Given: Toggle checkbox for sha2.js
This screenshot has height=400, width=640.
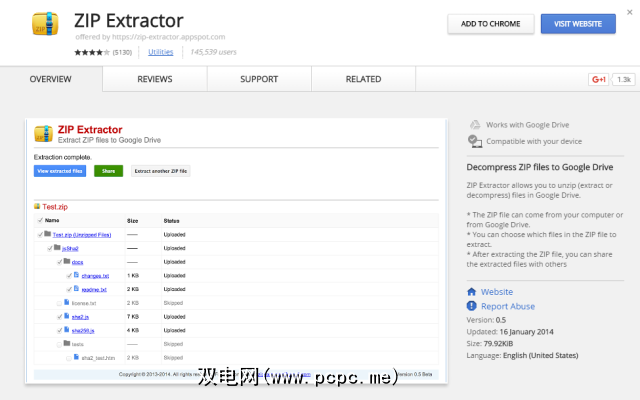Looking at the screenshot, I should pyautogui.click(x=60, y=317).
